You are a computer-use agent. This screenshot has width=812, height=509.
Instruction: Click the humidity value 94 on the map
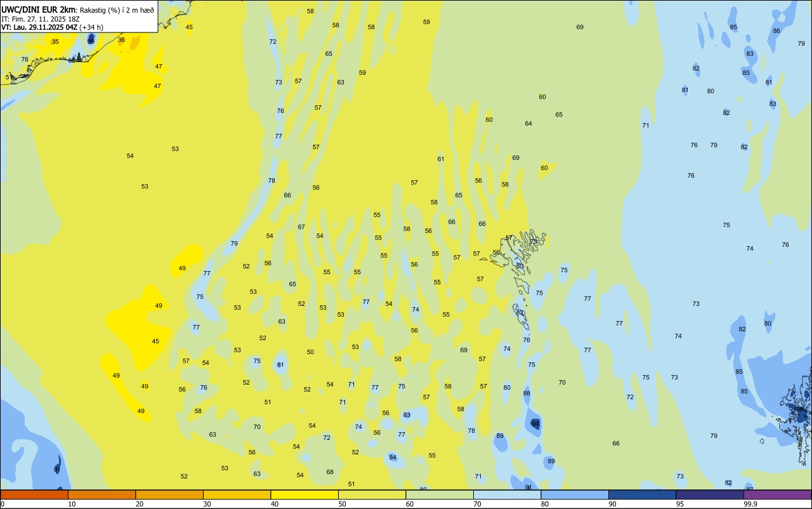click(535, 423)
